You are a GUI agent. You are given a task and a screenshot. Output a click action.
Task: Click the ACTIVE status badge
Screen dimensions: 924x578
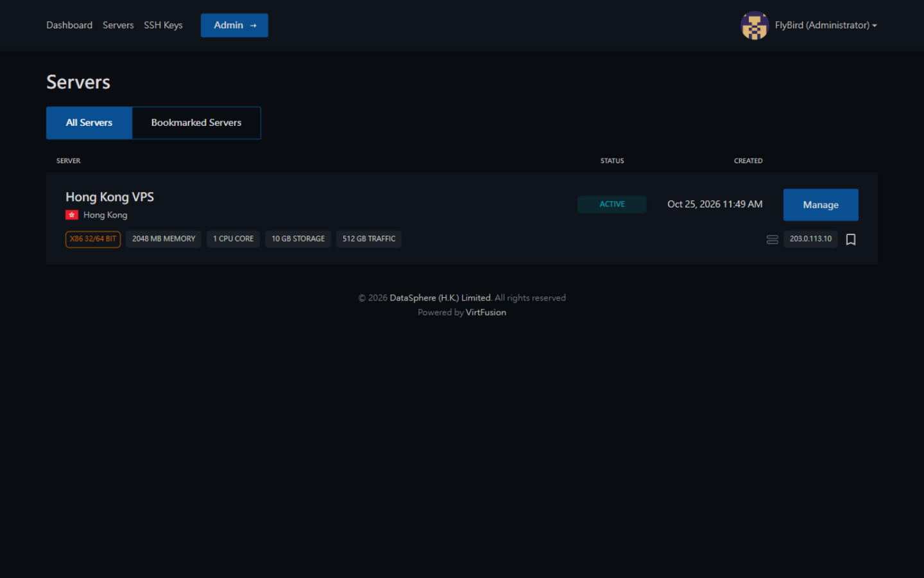pos(612,204)
